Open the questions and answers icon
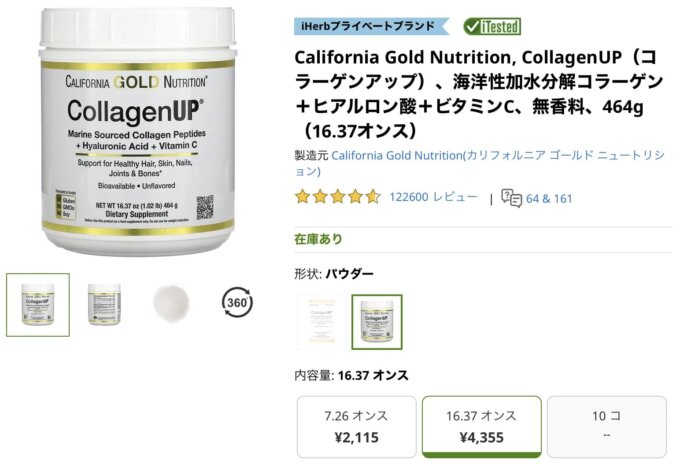The width and height of the screenshot is (680, 464). tap(511, 198)
